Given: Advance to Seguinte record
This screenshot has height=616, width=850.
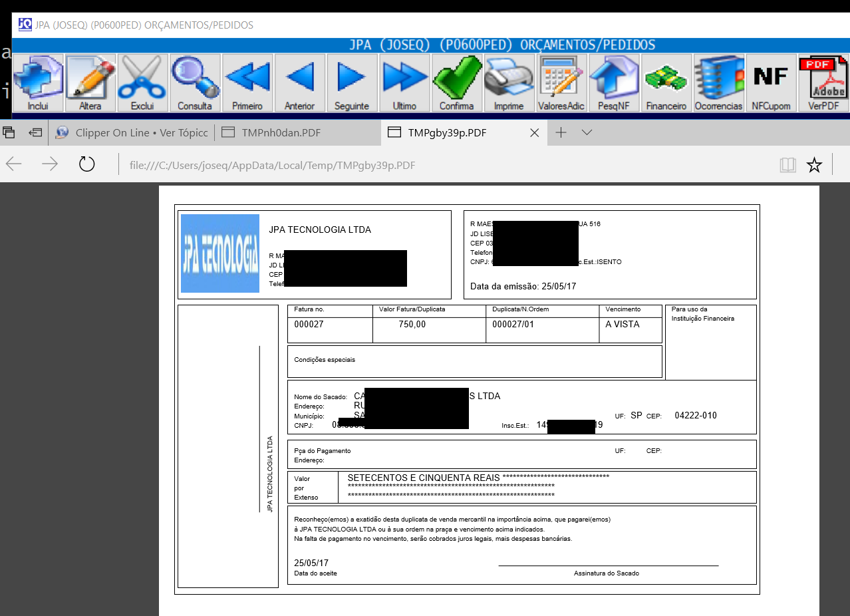Looking at the screenshot, I should click(352, 82).
